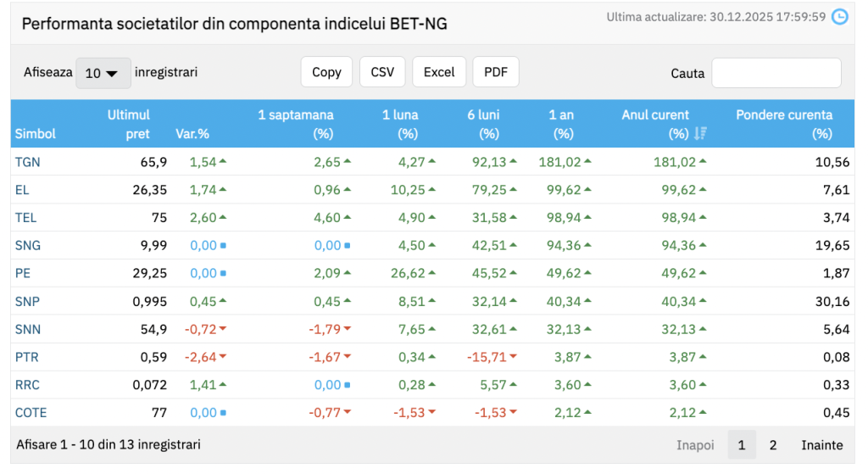Open the COTE symbol link

tap(31, 413)
